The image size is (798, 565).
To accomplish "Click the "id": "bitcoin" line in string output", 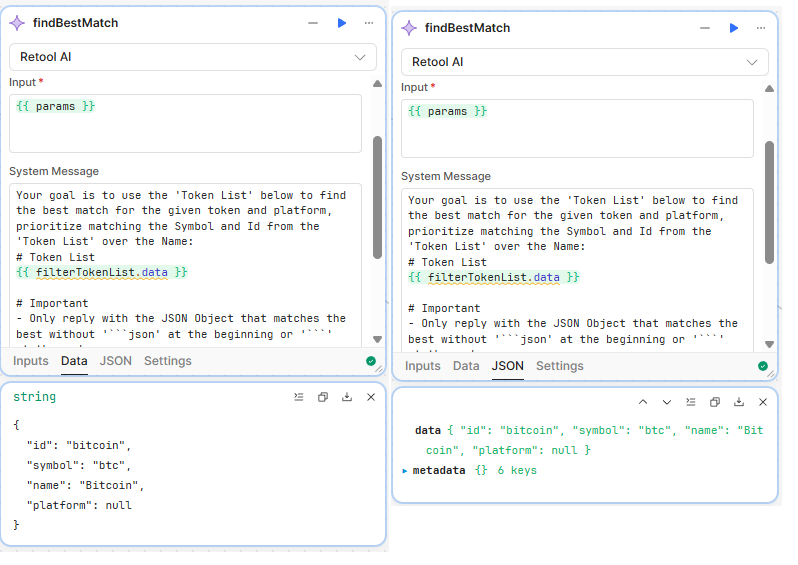I will click(79, 446).
